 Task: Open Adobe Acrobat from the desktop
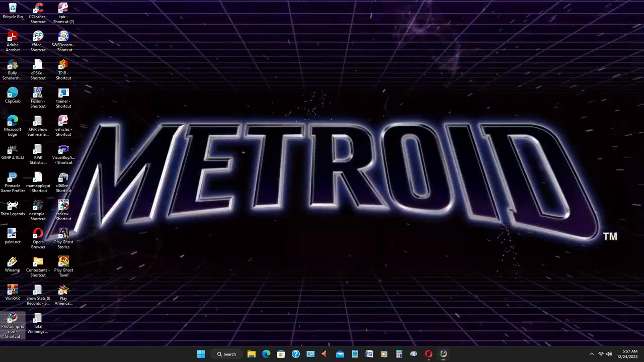[13, 41]
